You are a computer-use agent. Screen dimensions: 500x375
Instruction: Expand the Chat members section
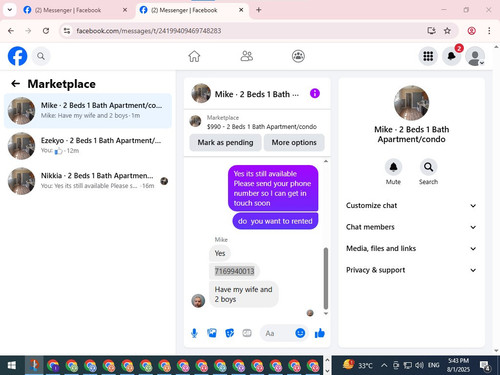pyautogui.click(x=411, y=227)
